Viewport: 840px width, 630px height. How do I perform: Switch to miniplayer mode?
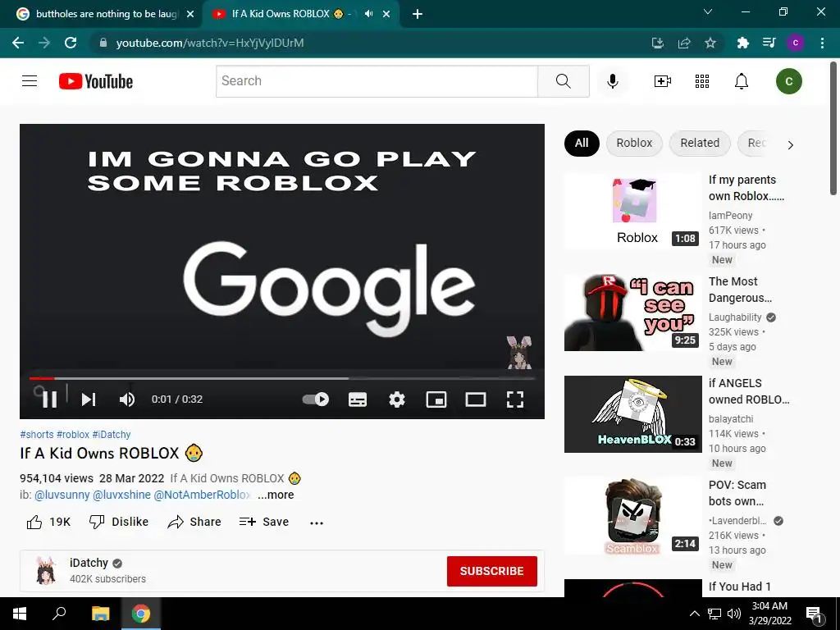(436, 399)
